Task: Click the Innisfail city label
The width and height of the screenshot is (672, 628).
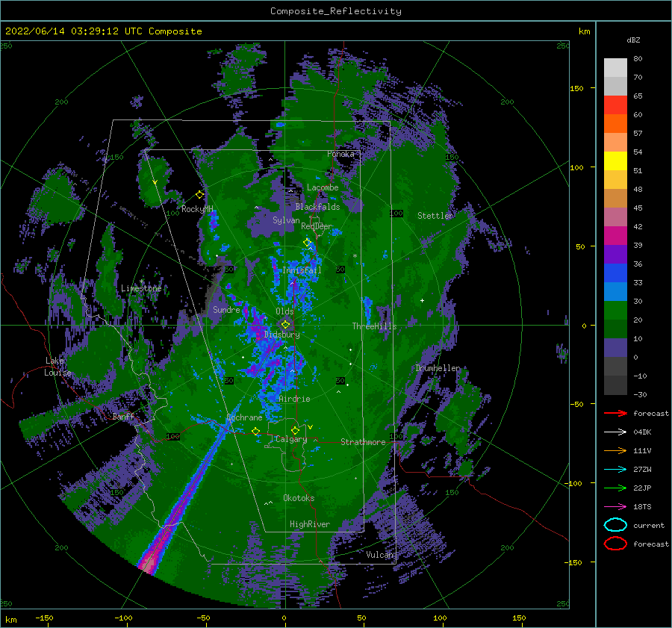Action: point(302,270)
